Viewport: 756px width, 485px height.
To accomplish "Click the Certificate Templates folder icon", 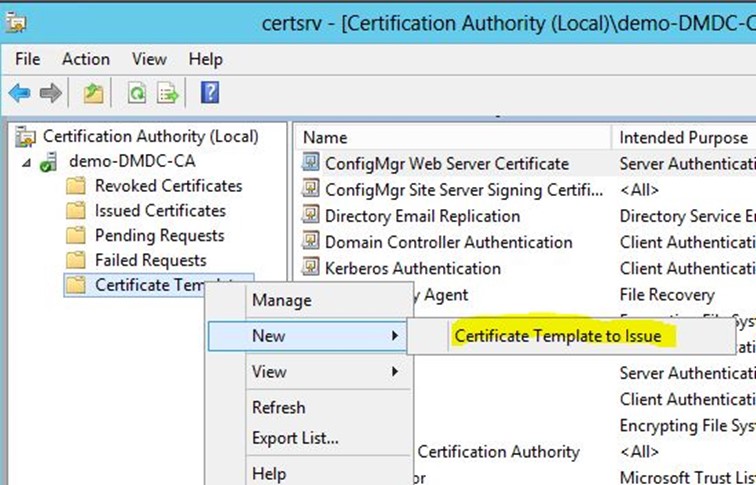I will [x=76, y=285].
